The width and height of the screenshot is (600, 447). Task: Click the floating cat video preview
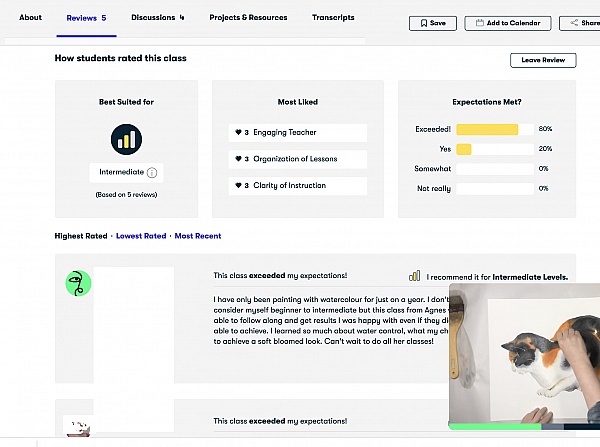pyautogui.click(x=524, y=355)
